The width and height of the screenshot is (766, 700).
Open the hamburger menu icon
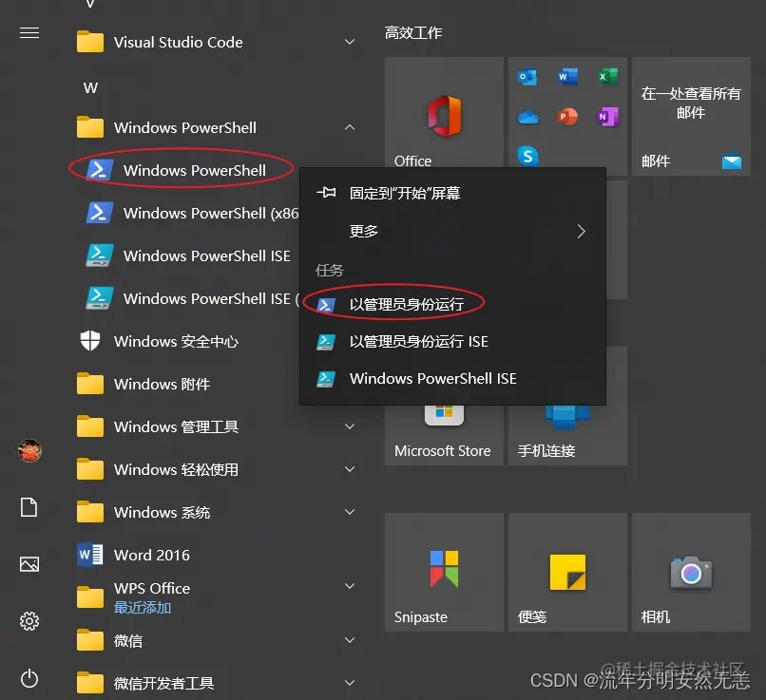[29, 32]
